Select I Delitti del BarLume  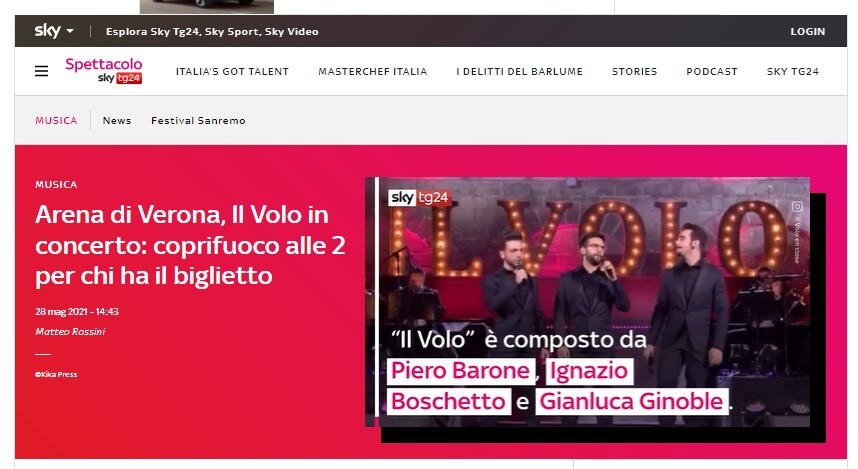pos(519,72)
